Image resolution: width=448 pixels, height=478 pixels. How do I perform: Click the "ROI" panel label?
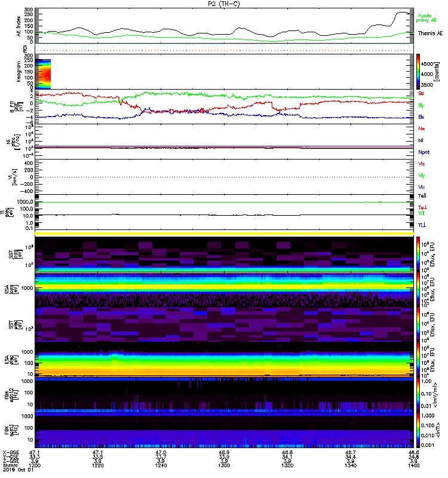pos(26,48)
